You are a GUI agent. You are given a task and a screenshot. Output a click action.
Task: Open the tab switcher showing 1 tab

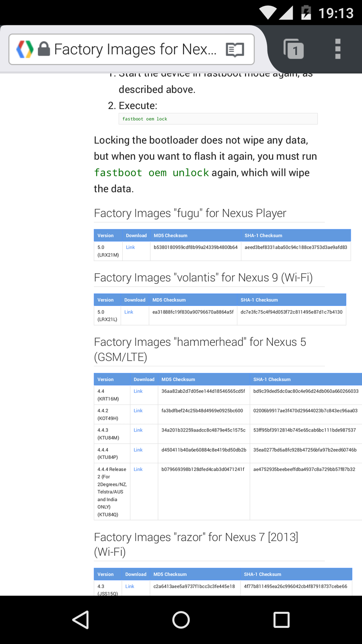[294, 50]
